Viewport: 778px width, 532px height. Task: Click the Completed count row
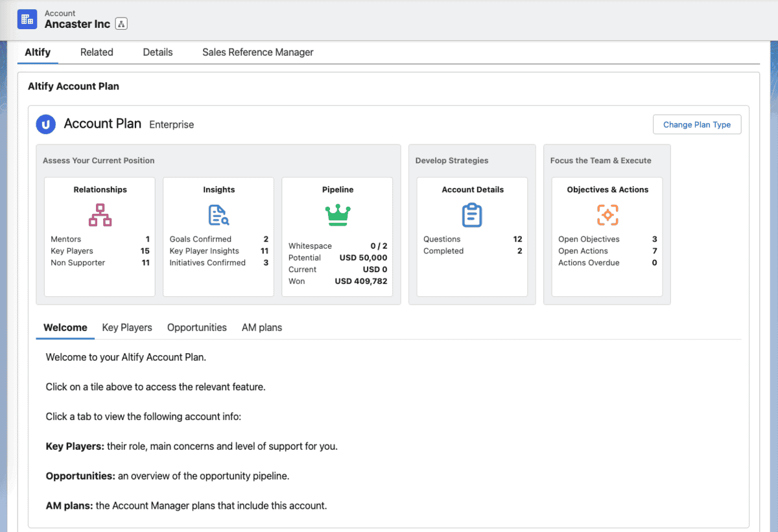point(473,251)
